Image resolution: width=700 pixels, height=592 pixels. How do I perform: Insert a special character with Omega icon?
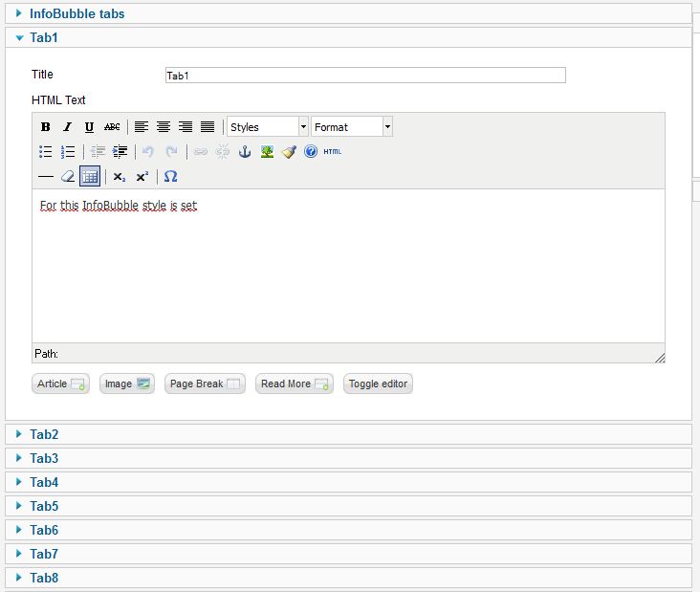(170, 177)
